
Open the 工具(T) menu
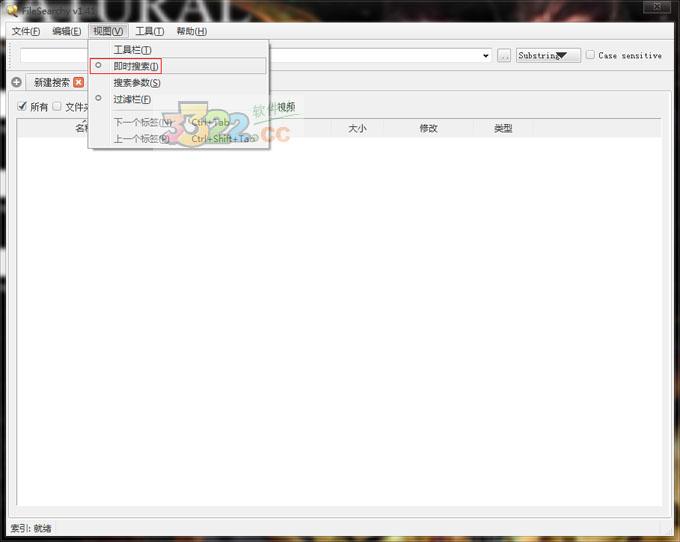point(150,31)
